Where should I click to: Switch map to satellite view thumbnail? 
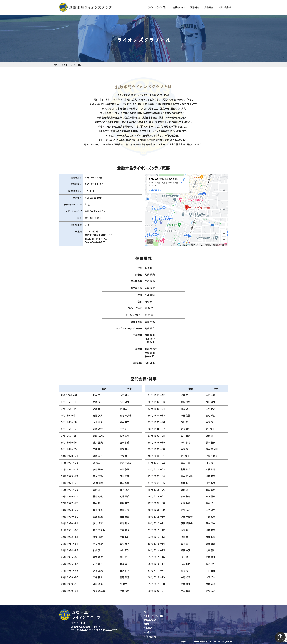click(150, 241)
